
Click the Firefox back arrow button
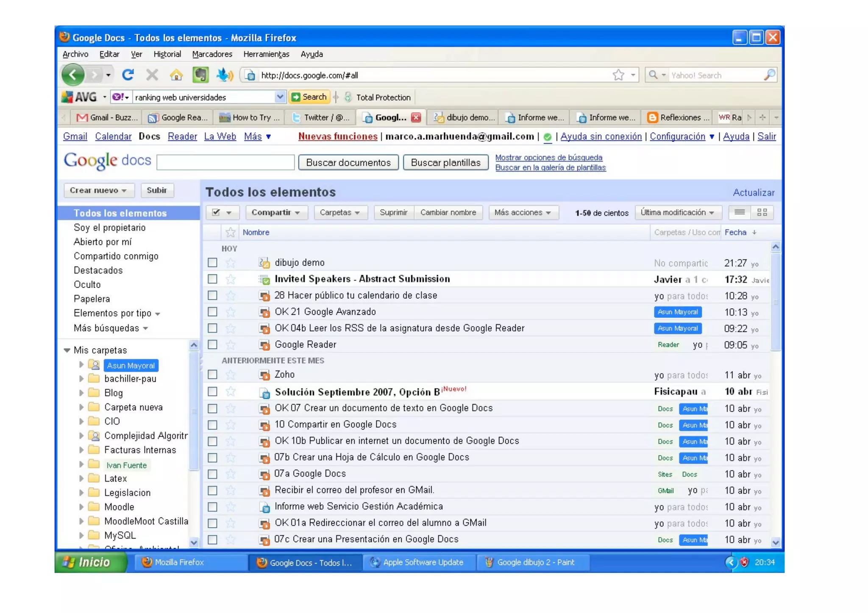tap(73, 75)
